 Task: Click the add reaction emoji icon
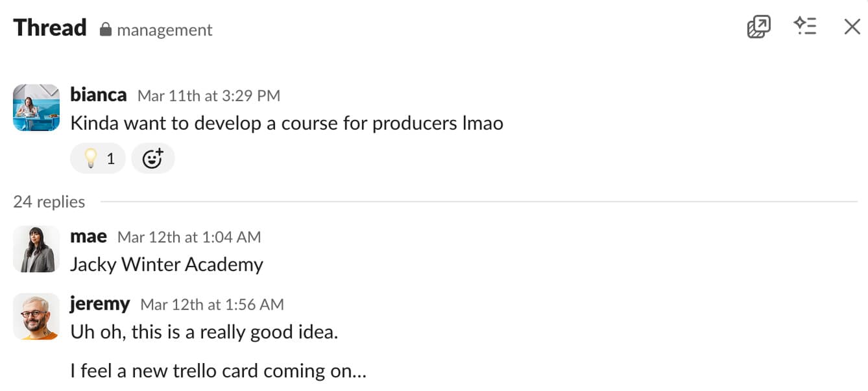point(152,158)
